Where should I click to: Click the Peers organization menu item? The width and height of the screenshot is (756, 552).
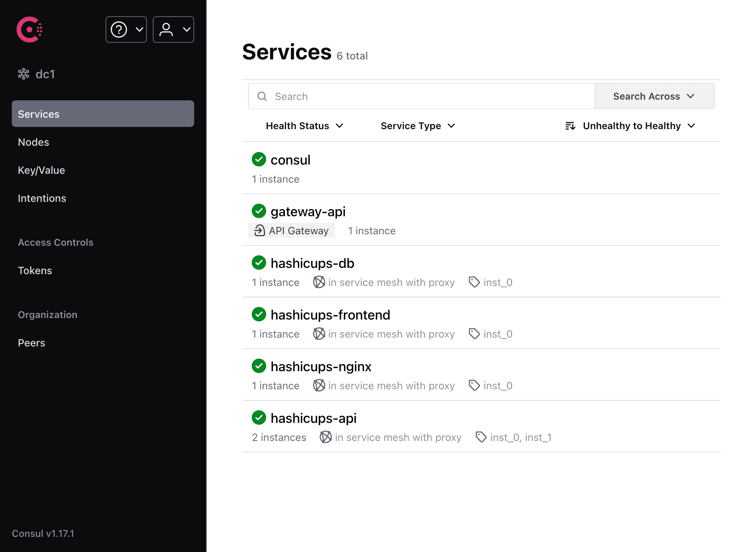(31, 342)
